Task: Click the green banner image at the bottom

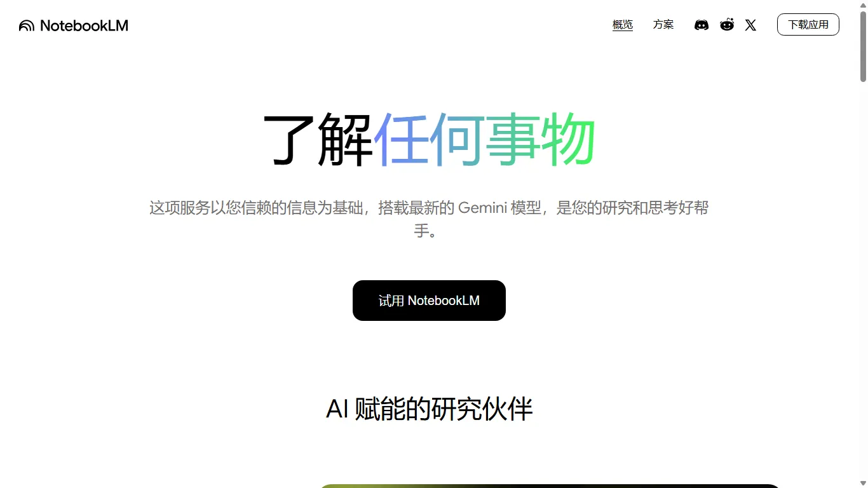Action: click(550, 487)
